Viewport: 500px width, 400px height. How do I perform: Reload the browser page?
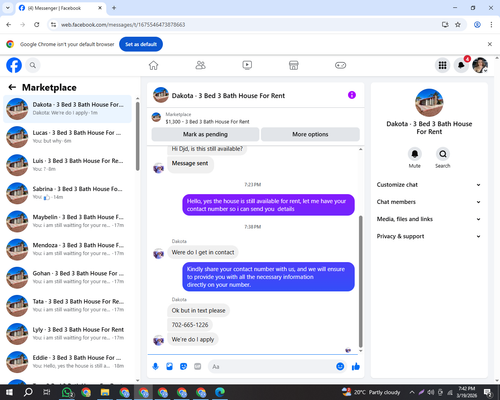click(37, 25)
